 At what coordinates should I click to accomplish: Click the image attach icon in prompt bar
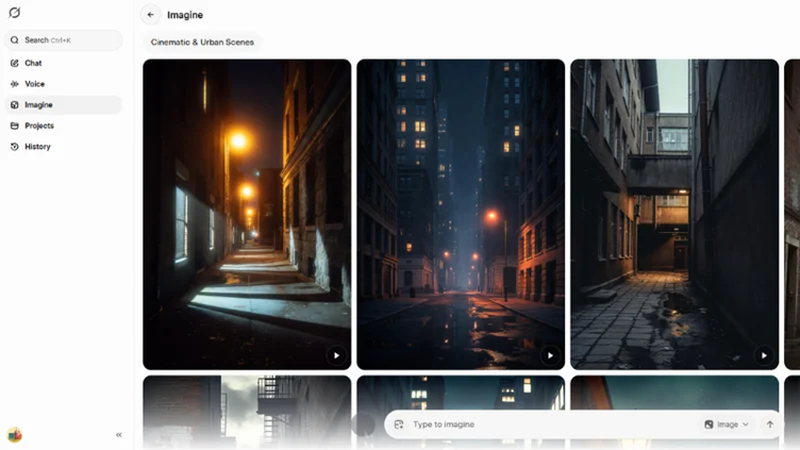[399, 424]
